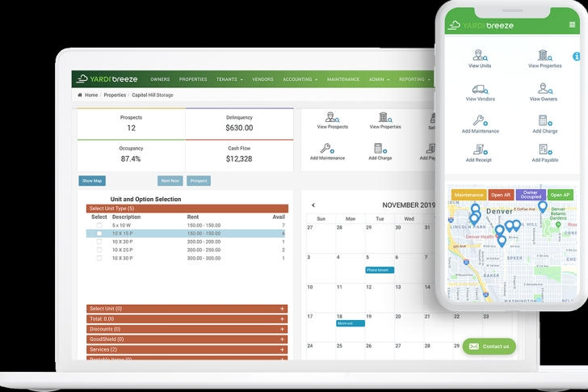Click Show Map button
This screenshot has width=588, height=392.
[x=92, y=181]
